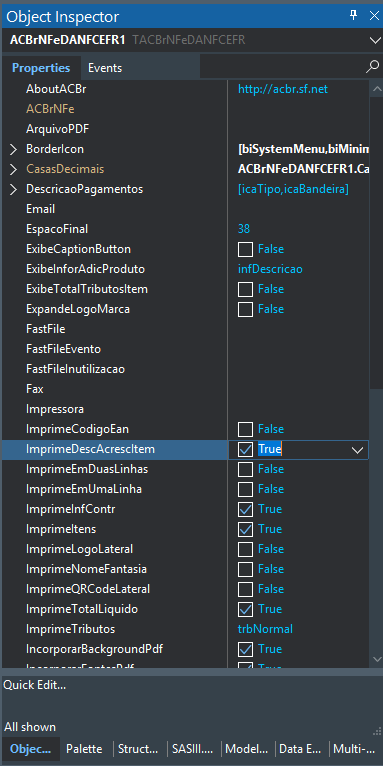Switch to the Events tab
383x766 pixels.
[105, 68]
